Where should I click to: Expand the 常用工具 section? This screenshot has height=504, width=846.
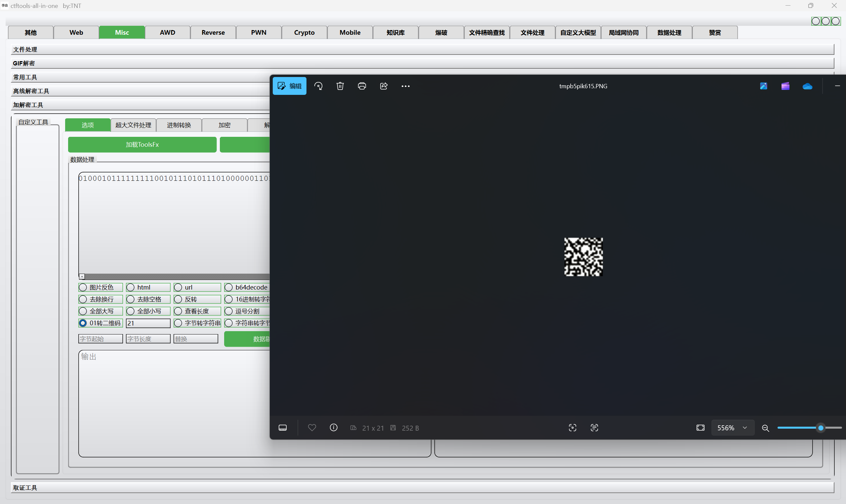[141, 77]
